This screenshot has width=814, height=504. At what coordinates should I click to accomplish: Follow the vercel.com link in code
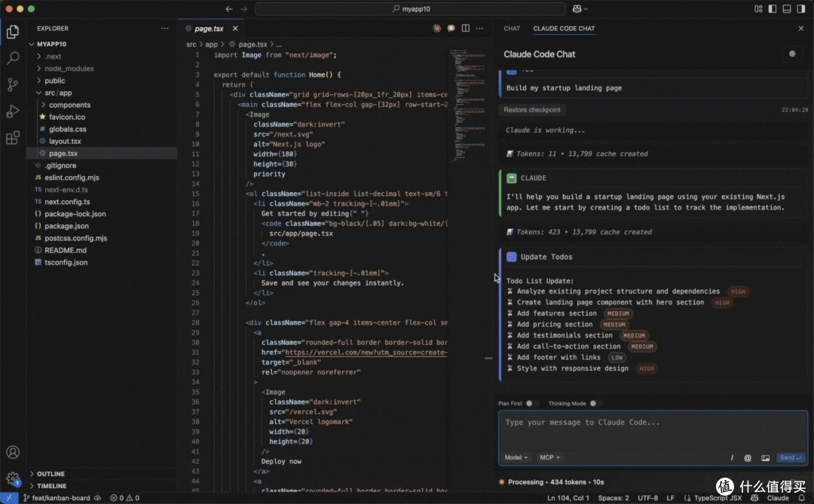(x=366, y=353)
